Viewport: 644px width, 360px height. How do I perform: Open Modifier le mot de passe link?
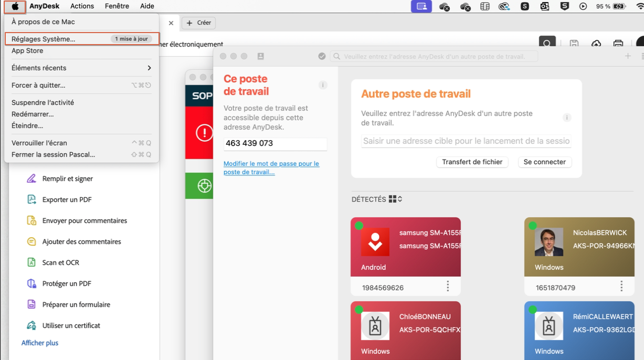point(271,167)
